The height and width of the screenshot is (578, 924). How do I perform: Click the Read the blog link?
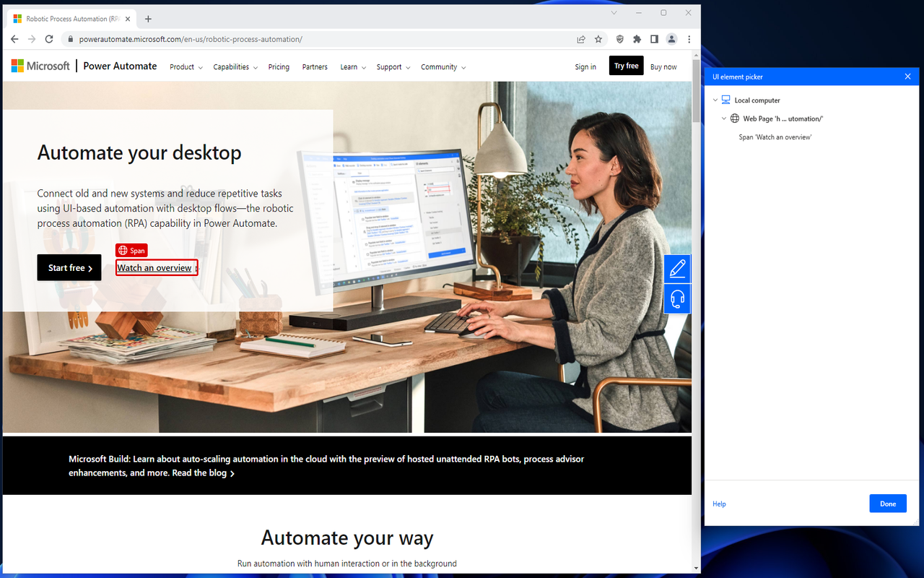(x=199, y=473)
